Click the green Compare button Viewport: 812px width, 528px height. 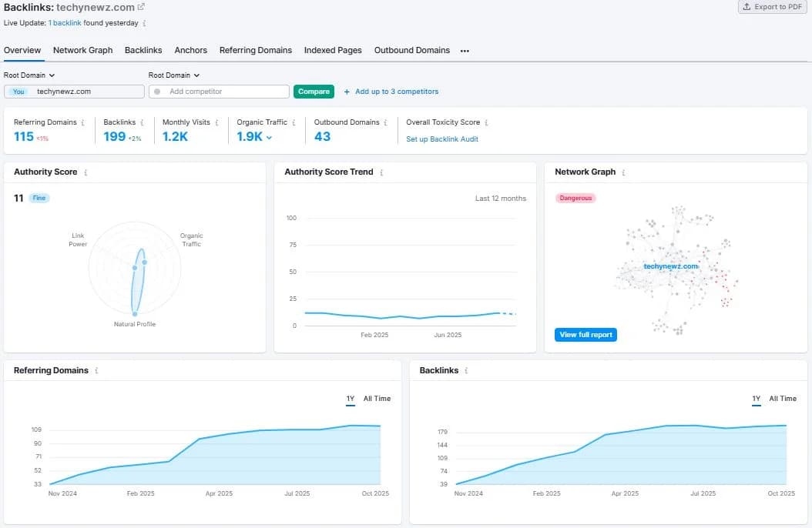[x=314, y=92]
